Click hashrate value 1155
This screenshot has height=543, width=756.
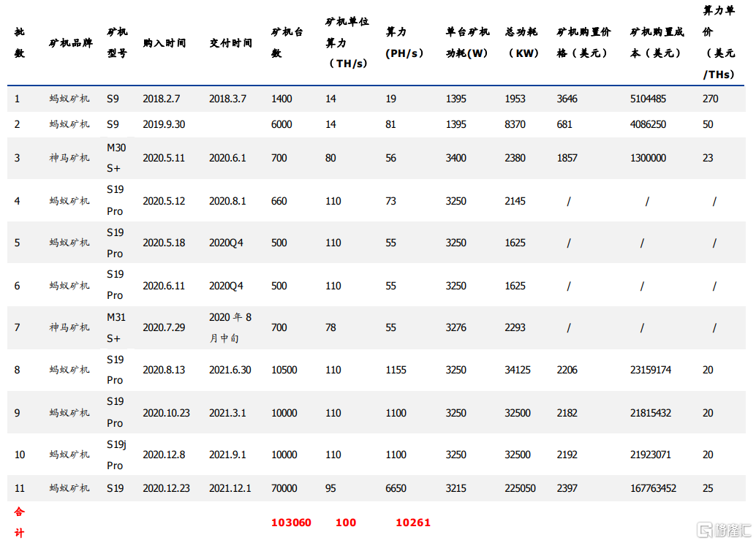[x=396, y=370]
